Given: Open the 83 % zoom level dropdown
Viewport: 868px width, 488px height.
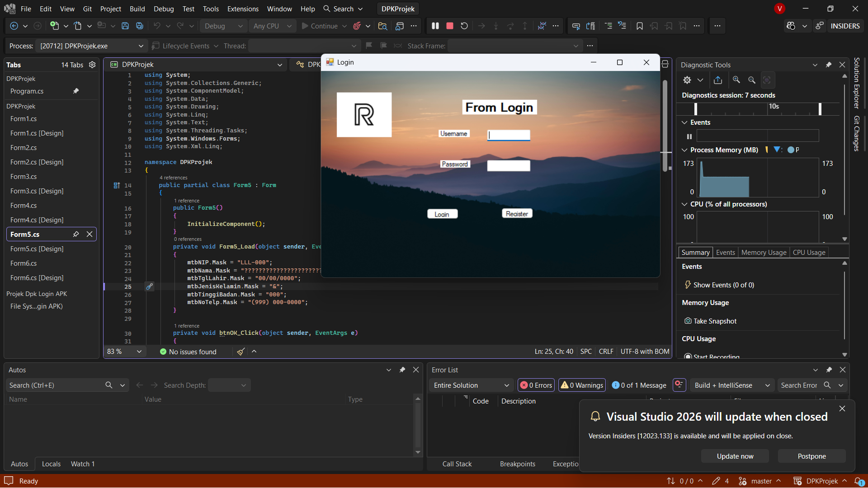Looking at the screenshot, I should (124, 352).
